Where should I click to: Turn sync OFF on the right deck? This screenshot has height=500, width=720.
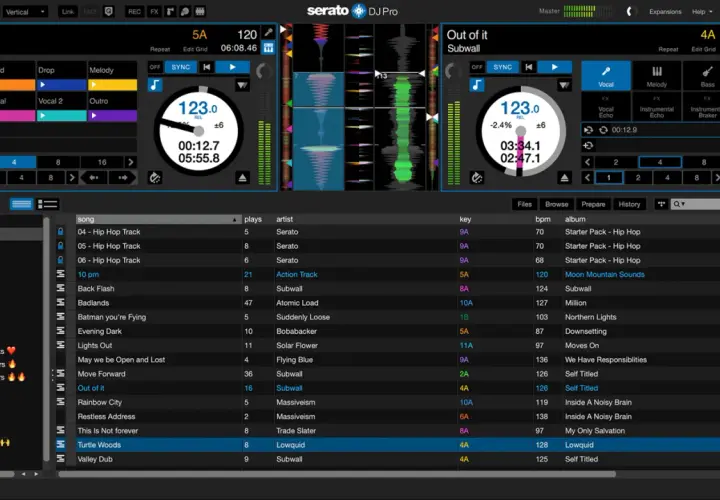tap(477, 67)
